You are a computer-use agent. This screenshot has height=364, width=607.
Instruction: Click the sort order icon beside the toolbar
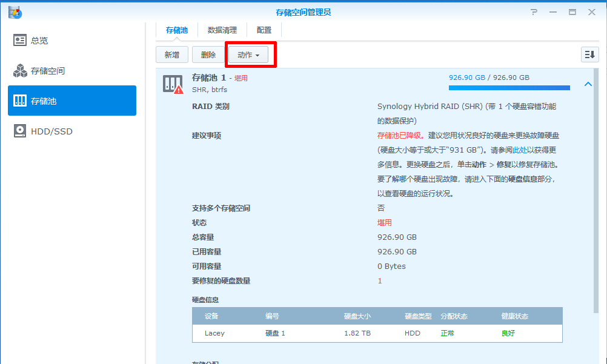point(589,55)
